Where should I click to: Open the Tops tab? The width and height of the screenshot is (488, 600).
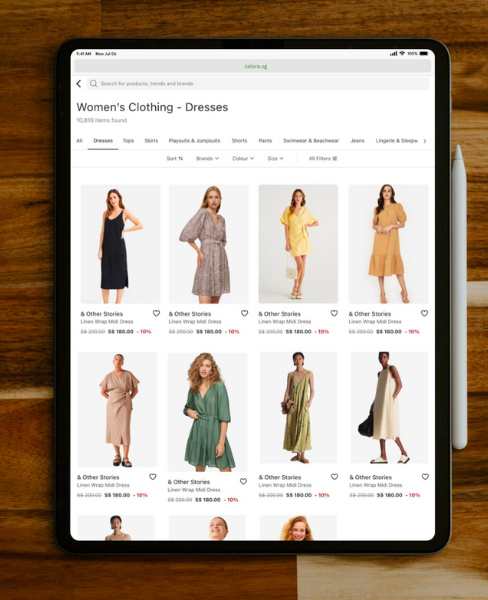click(x=128, y=141)
